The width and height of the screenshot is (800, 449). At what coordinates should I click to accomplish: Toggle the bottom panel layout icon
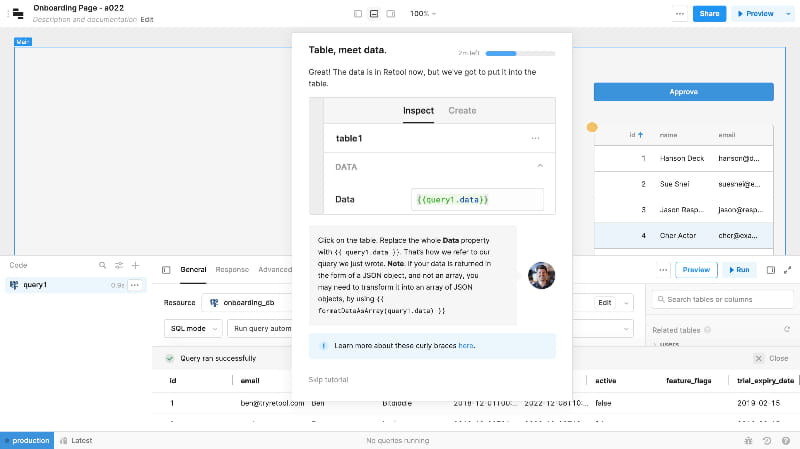[374, 14]
